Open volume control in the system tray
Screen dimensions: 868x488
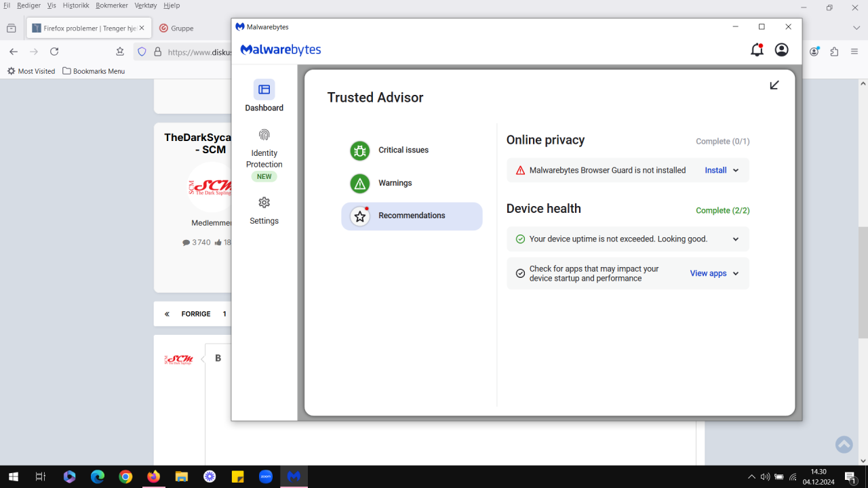765,476
